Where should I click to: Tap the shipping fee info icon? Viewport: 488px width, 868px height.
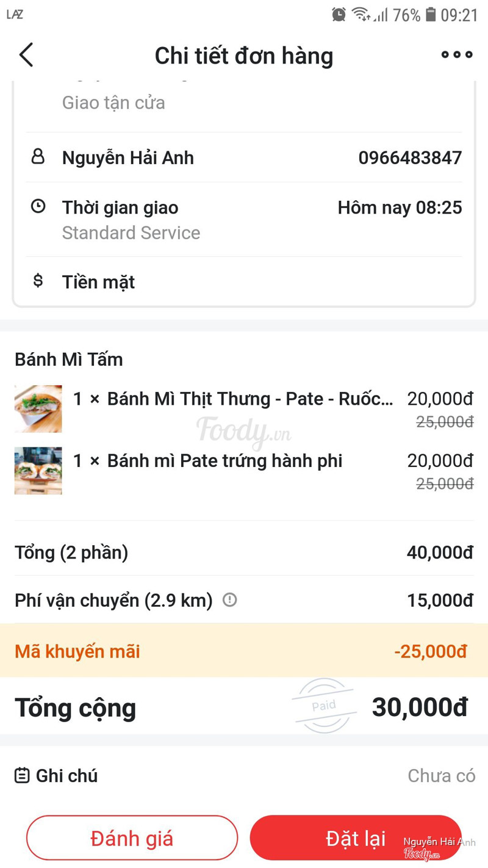click(x=230, y=600)
